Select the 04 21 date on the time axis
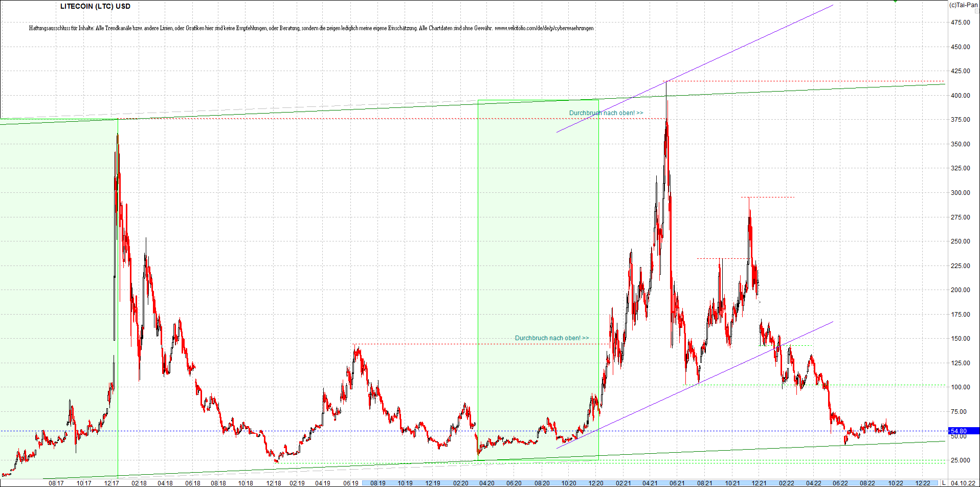The height and width of the screenshot is (487, 980). (x=650, y=483)
